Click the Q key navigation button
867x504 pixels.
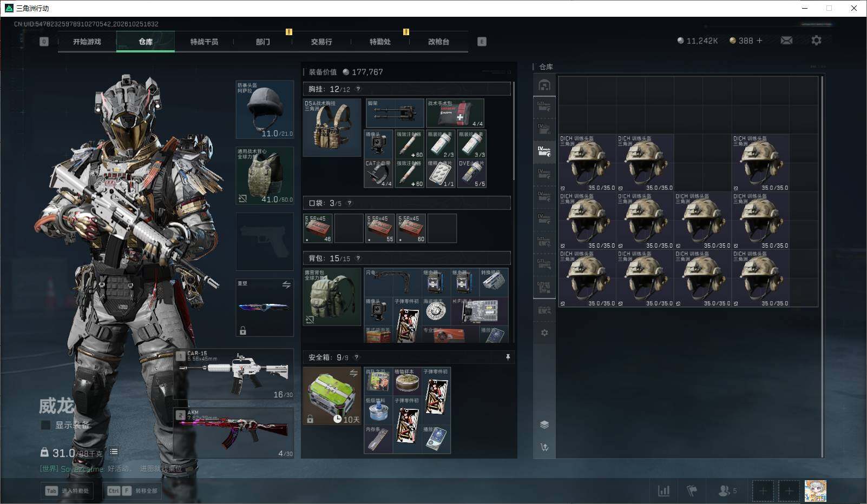(44, 42)
